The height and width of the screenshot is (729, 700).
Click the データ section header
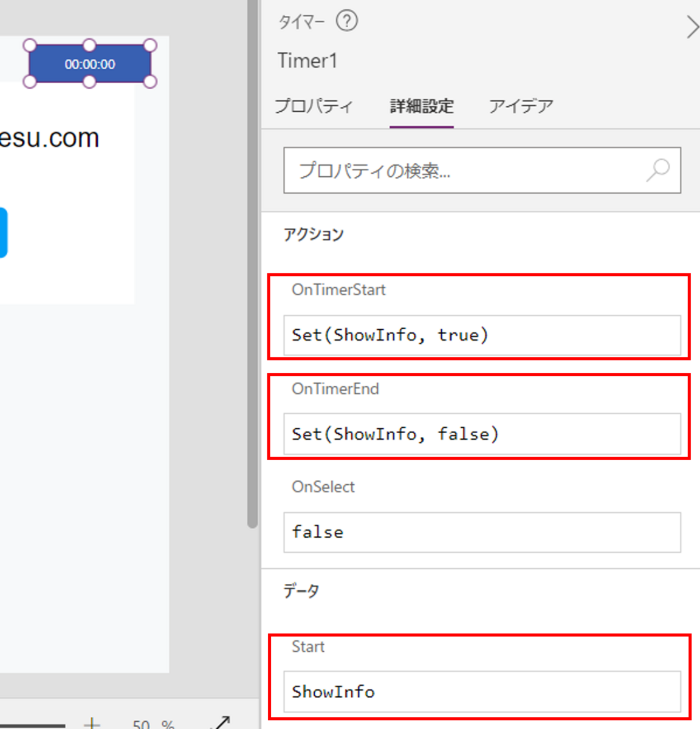point(301,589)
